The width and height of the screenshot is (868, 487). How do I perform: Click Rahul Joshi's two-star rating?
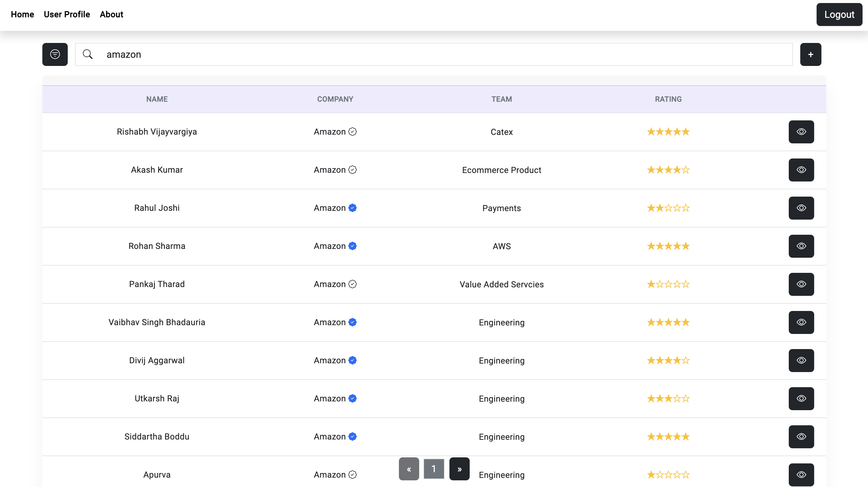[668, 208]
